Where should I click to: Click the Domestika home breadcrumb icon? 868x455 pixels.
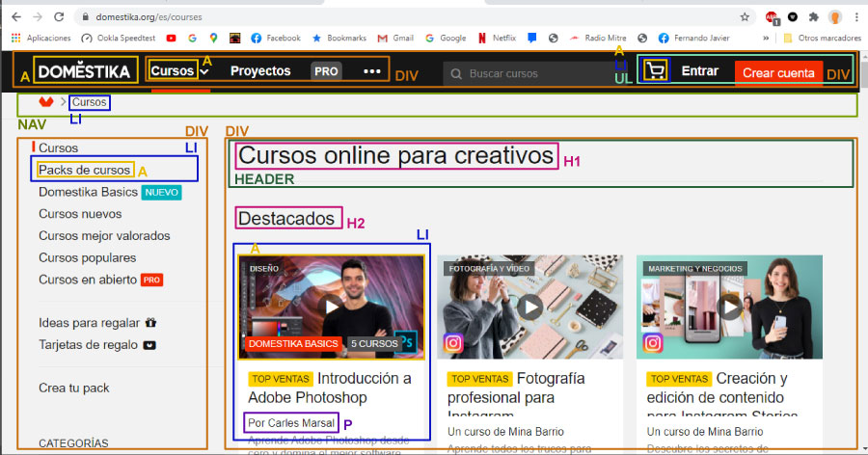(45, 102)
